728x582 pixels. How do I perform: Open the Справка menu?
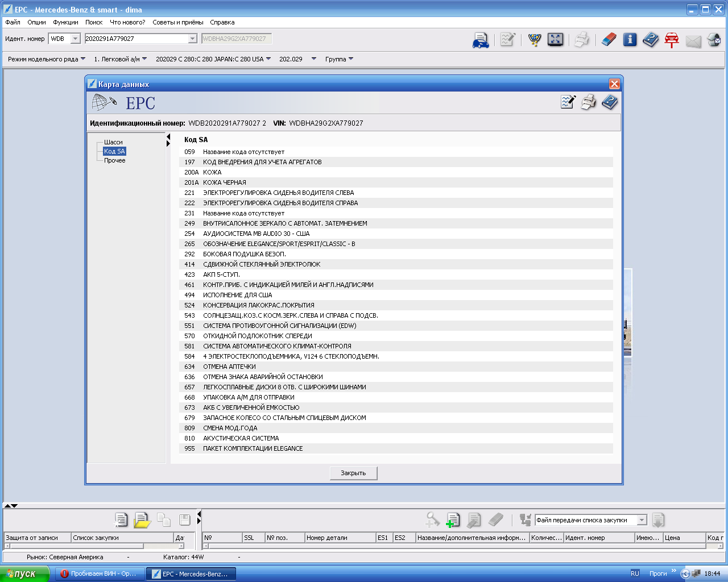coord(222,22)
